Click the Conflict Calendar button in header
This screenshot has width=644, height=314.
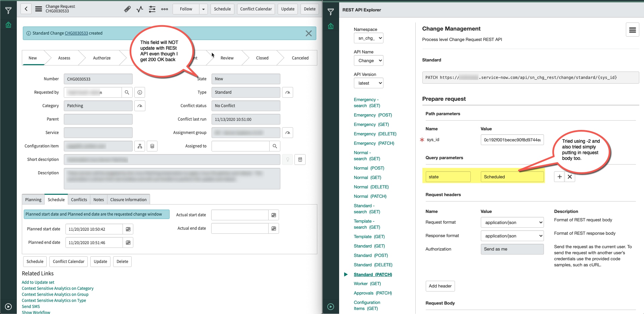click(x=256, y=9)
